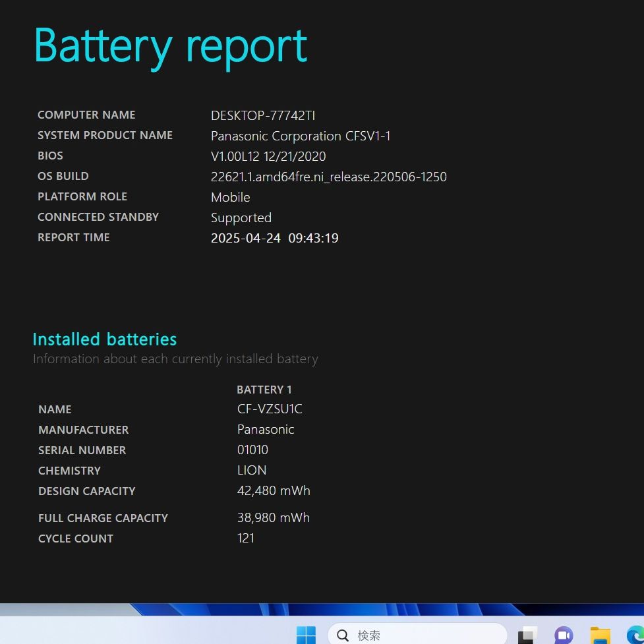This screenshot has height=644, width=644.
Task: Select computer name value DESKTOP-77742TI
Action: [263, 115]
